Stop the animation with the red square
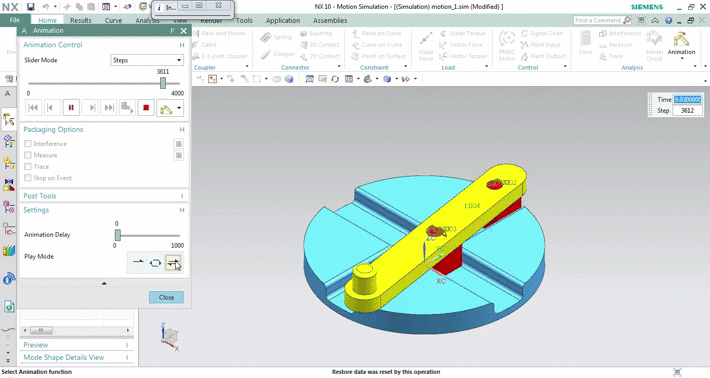 146,108
